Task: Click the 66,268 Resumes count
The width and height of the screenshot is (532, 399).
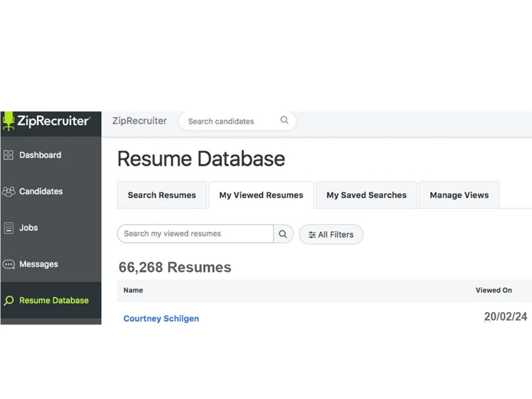Action: pos(174,268)
